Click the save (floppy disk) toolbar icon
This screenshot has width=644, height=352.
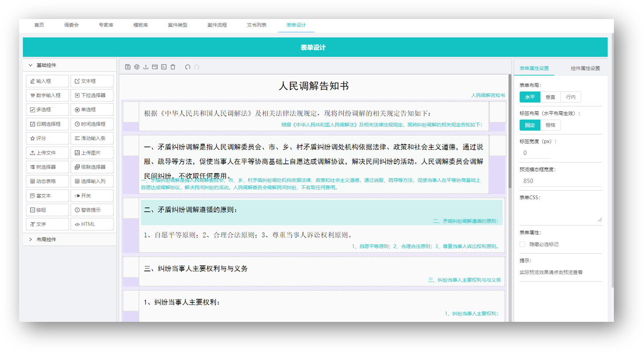pyautogui.click(x=128, y=67)
